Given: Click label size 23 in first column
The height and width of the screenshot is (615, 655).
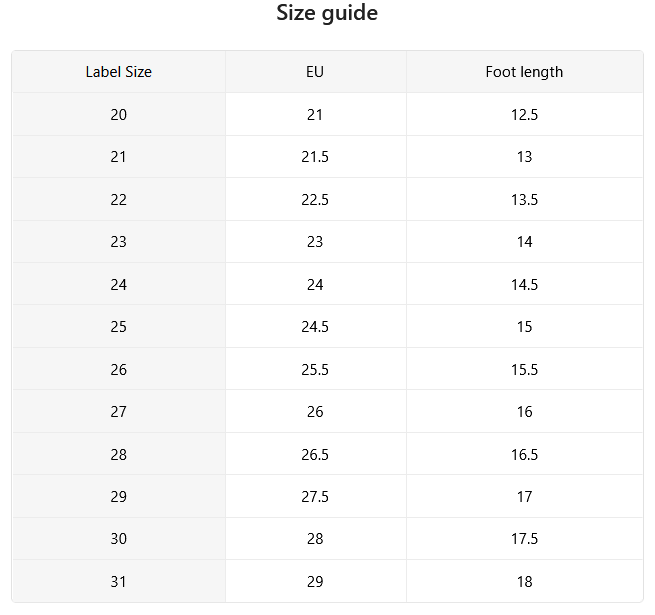Looking at the screenshot, I should pos(119,241).
